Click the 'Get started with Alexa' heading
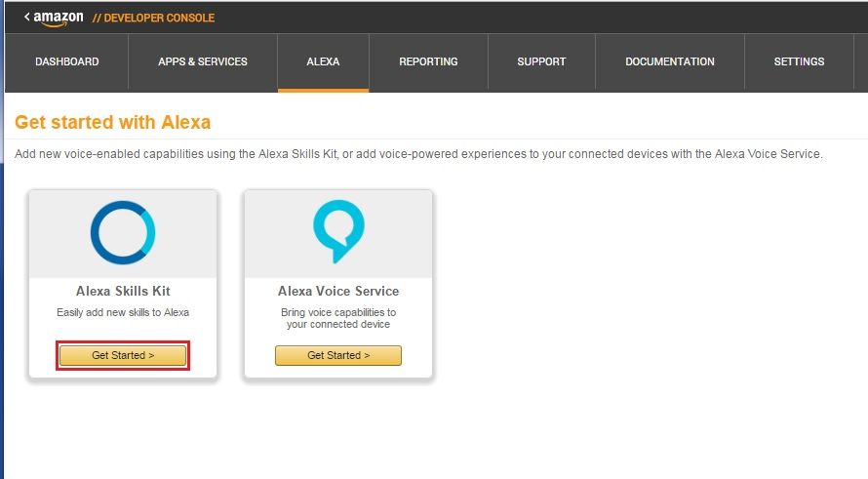 pos(113,122)
